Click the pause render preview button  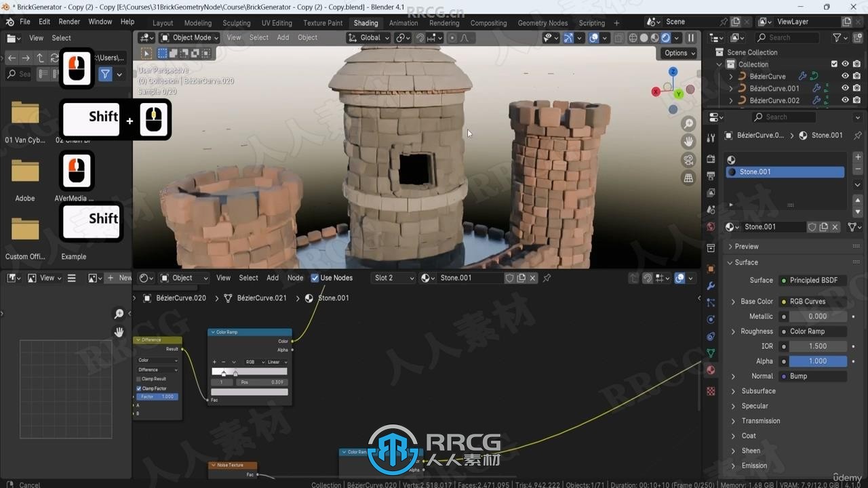click(690, 38)
